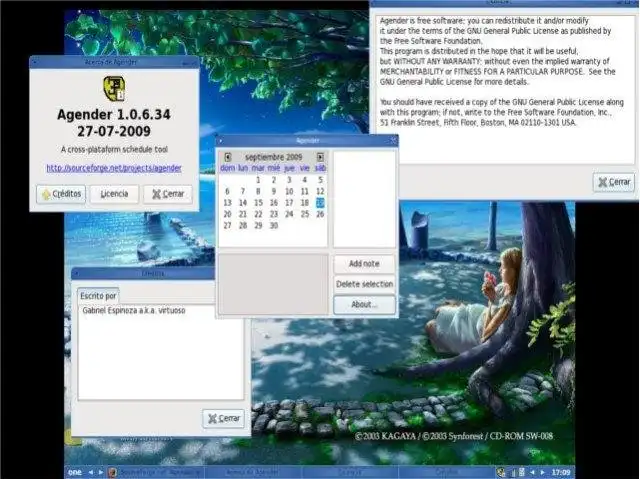Viewport: 640px width, 479px height.
Task: Open the About... button in Agender window
Action: point(364,304)
